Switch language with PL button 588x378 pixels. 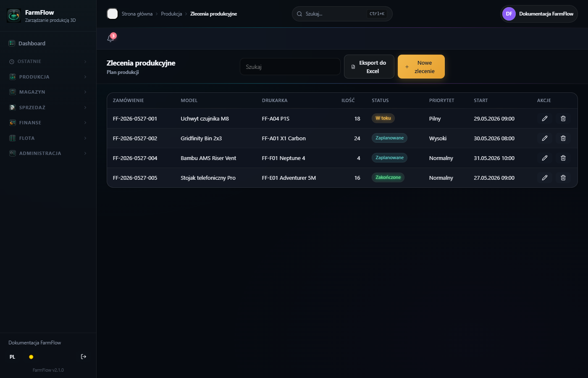(x=13, y=357)
